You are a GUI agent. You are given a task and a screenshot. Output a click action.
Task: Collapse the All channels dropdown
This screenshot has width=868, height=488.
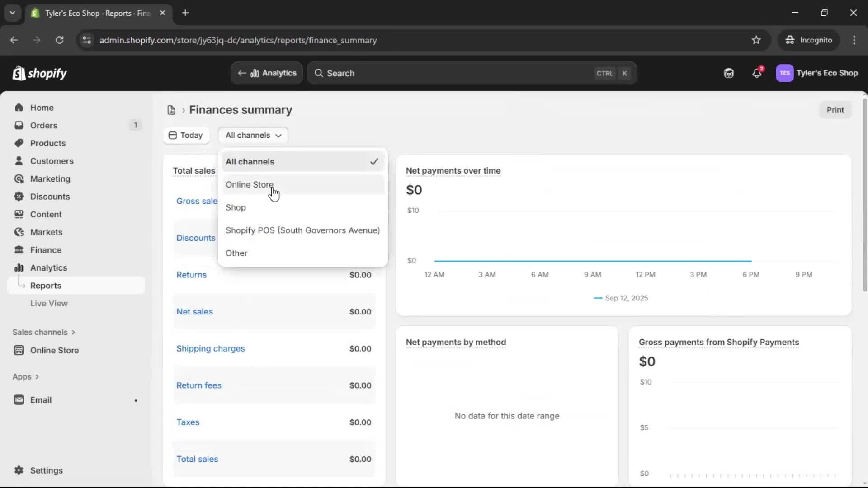(x=253, y=135)
